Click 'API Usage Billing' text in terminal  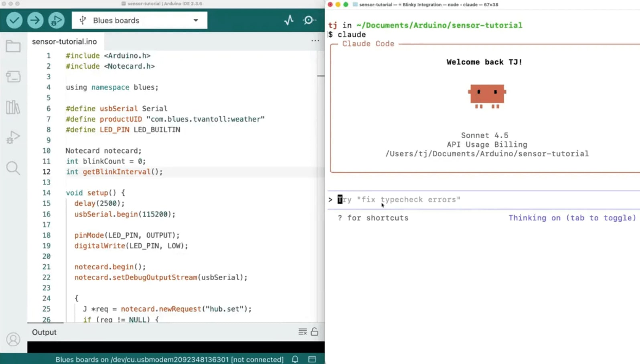(x=487, y=144)
